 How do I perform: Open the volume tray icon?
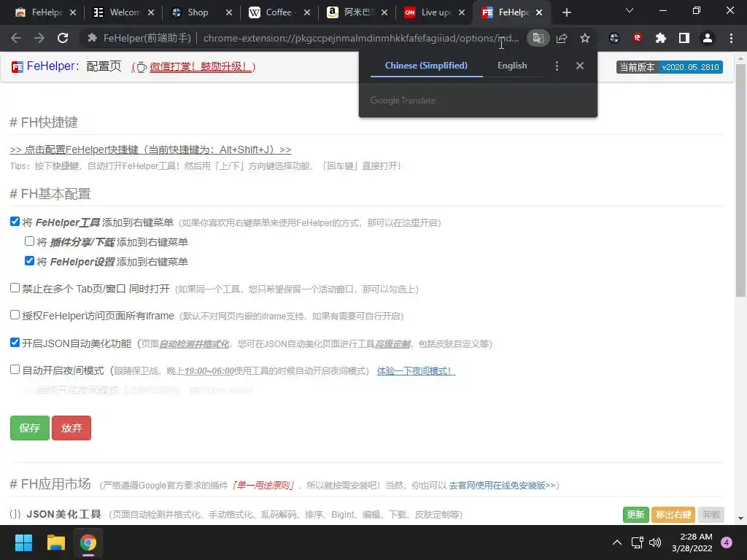click(655, 542)
